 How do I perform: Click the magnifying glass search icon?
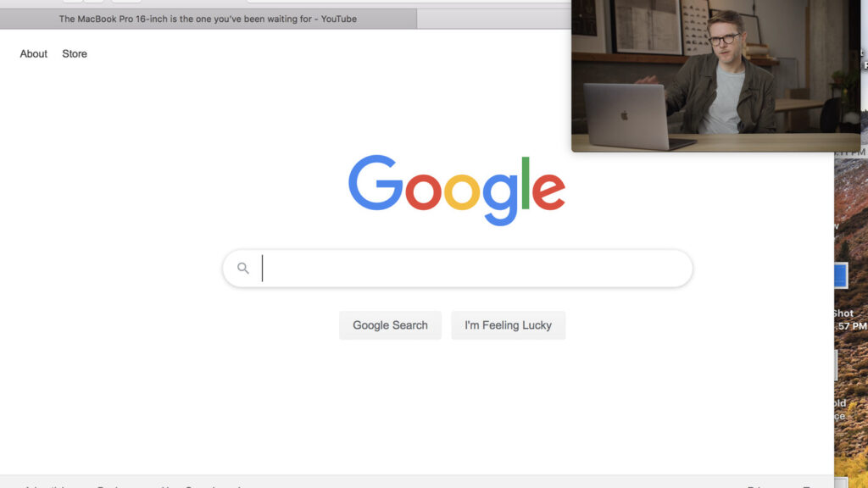243,269
